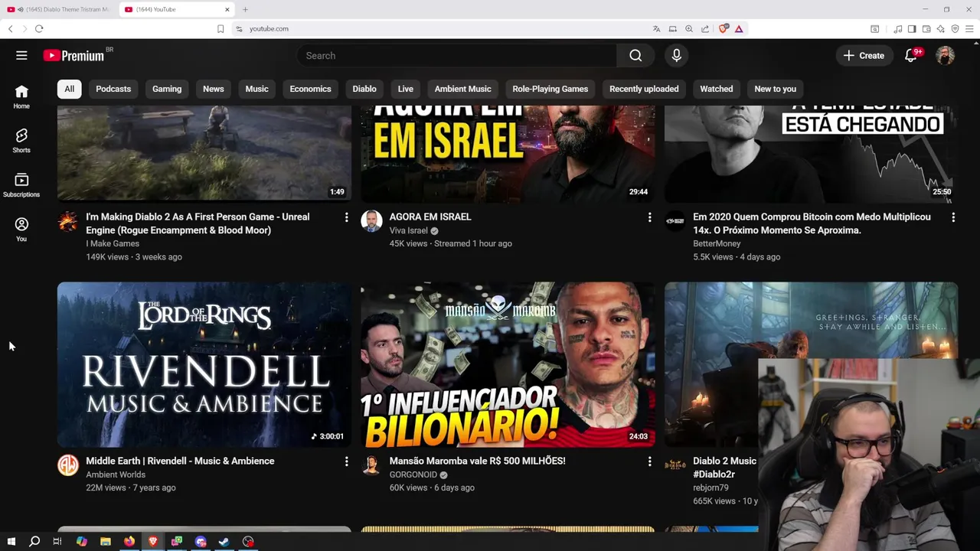980x551 pixels.
Task: Open the You page in the sidebar
Action: (x=21, y=230)
